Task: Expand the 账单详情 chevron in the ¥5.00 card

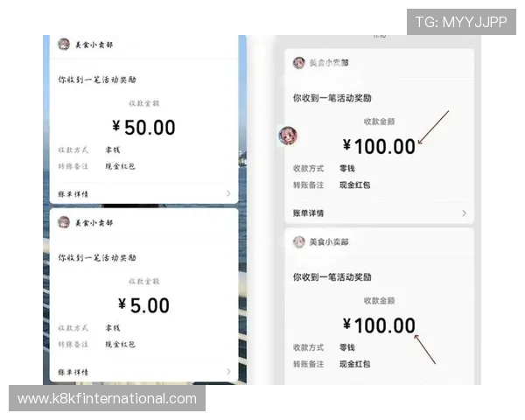Action: click(228, 371)
